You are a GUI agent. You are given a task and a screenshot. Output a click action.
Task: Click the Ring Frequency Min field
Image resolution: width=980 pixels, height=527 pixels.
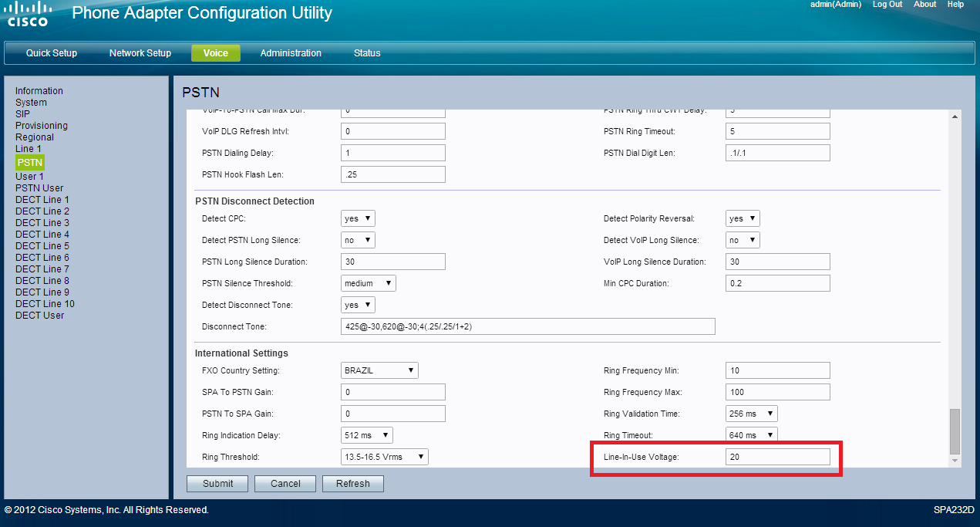(x=778, y=371)
